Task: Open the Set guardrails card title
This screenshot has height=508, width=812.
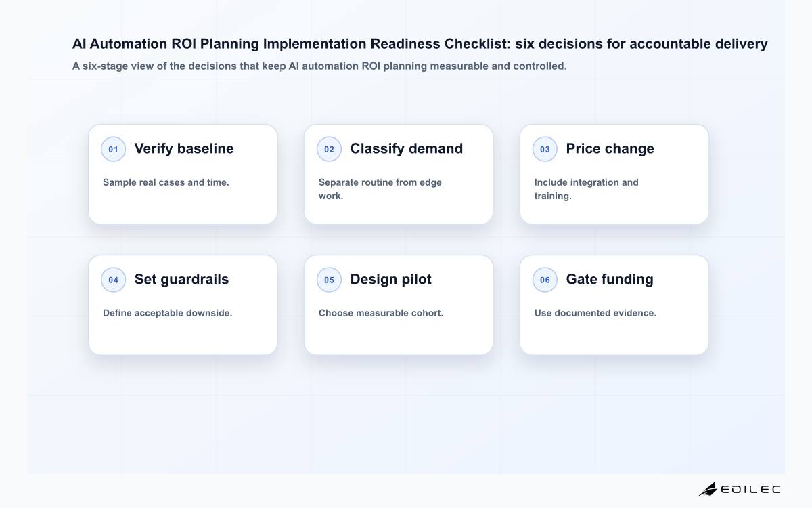Action: coord(181,280)
